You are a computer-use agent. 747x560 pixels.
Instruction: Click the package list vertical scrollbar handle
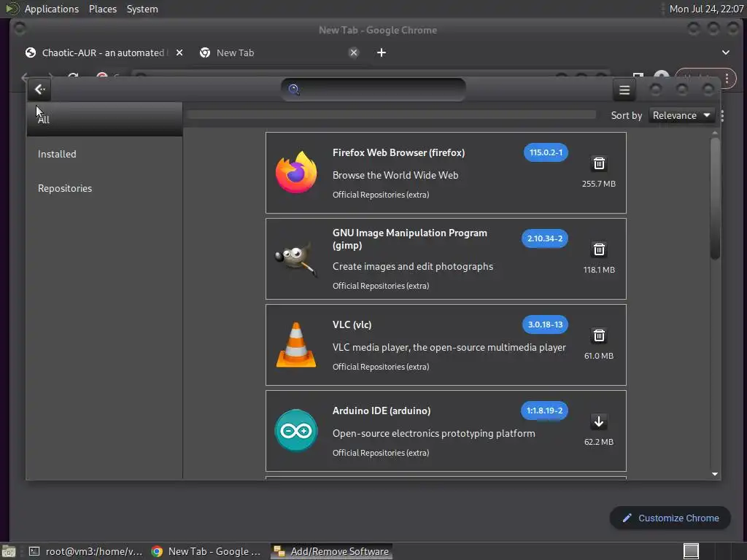pyautogui.click(x=715, y=198)
